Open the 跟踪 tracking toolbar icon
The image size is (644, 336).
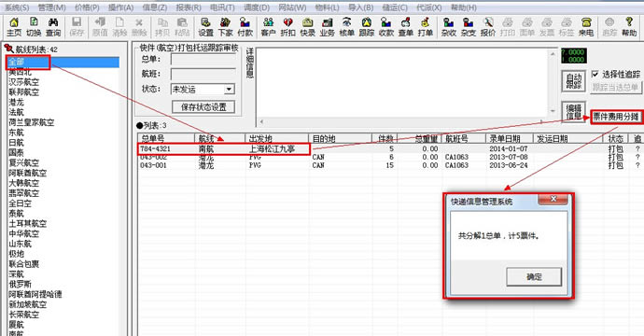pyautogui.click(x=367, y=27)
